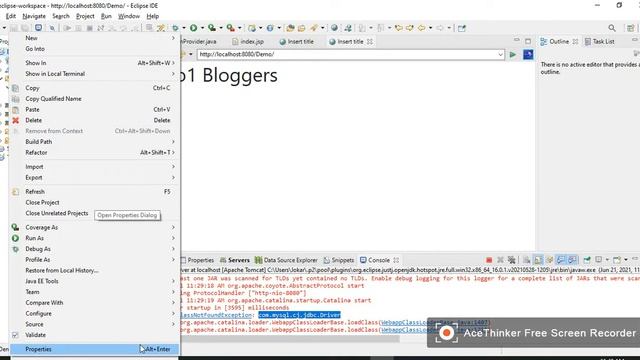640x360 pixels.
Task: Open the Help menu
Action: point(153,16)
